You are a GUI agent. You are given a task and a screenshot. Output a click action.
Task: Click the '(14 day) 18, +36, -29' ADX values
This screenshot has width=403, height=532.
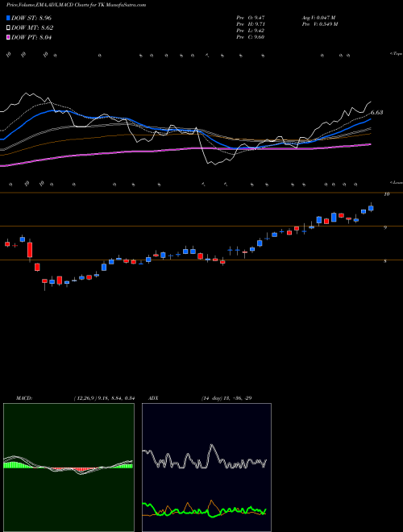(x=226, y=398)
